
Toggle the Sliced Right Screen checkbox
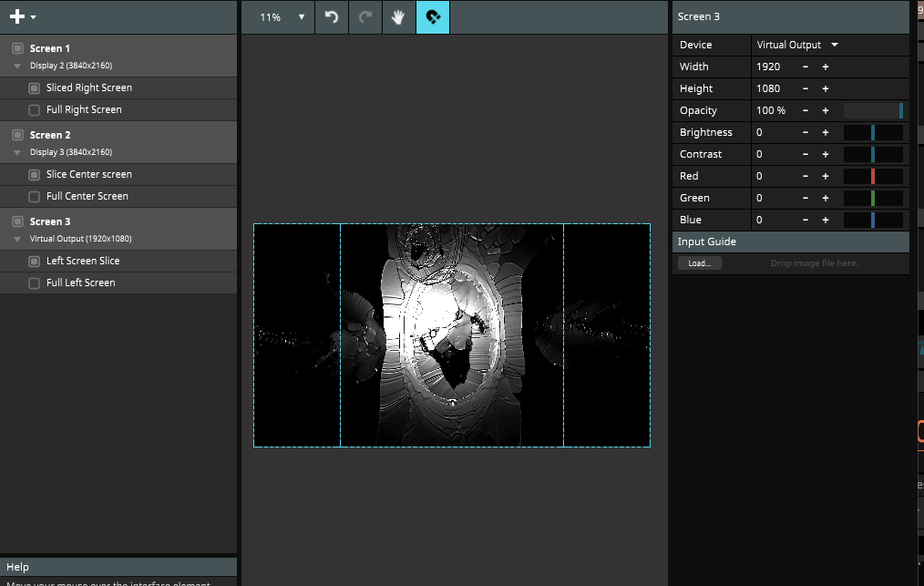34,88
